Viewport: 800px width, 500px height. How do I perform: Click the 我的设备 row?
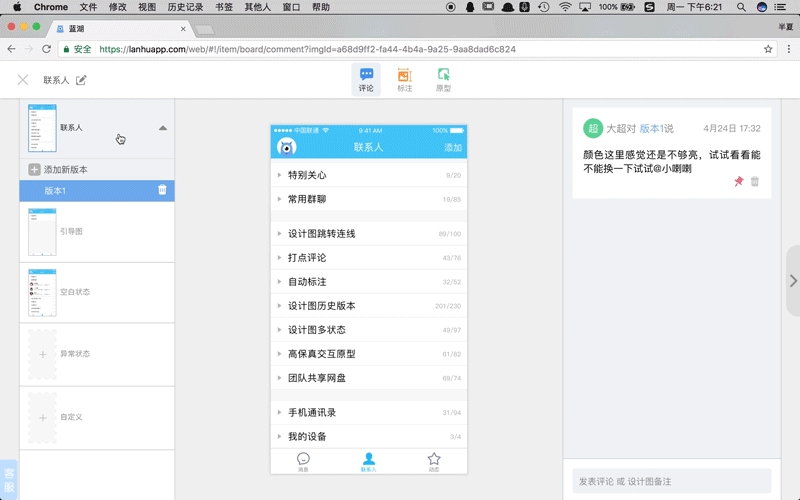pyautogui.click(x=368, y=436)
